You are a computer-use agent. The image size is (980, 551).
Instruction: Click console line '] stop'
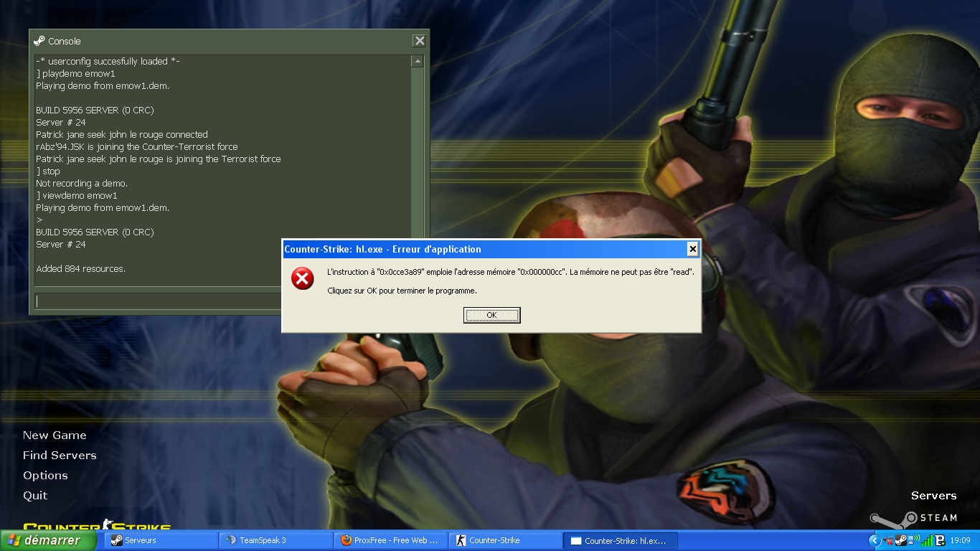[48, 171]
